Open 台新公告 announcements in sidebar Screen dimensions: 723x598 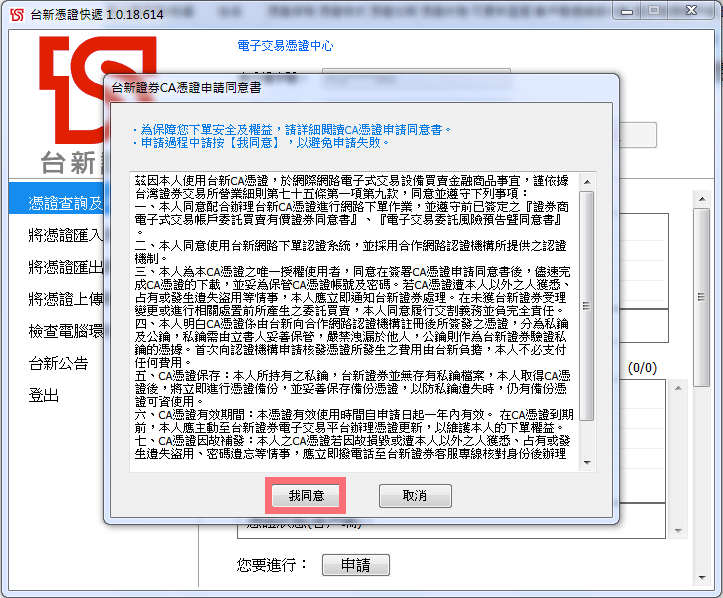click(x=58, y=363)
